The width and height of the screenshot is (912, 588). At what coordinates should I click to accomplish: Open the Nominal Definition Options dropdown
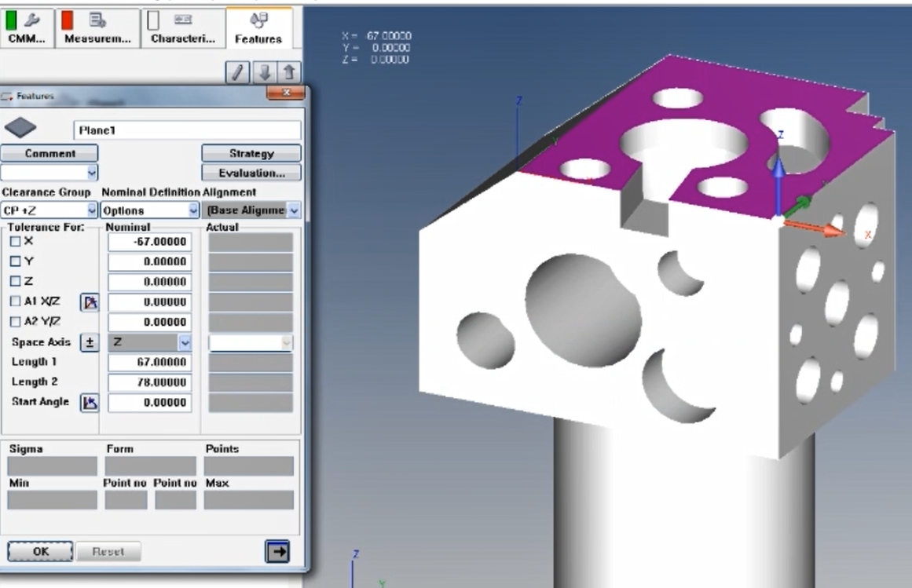click(191, 210)
